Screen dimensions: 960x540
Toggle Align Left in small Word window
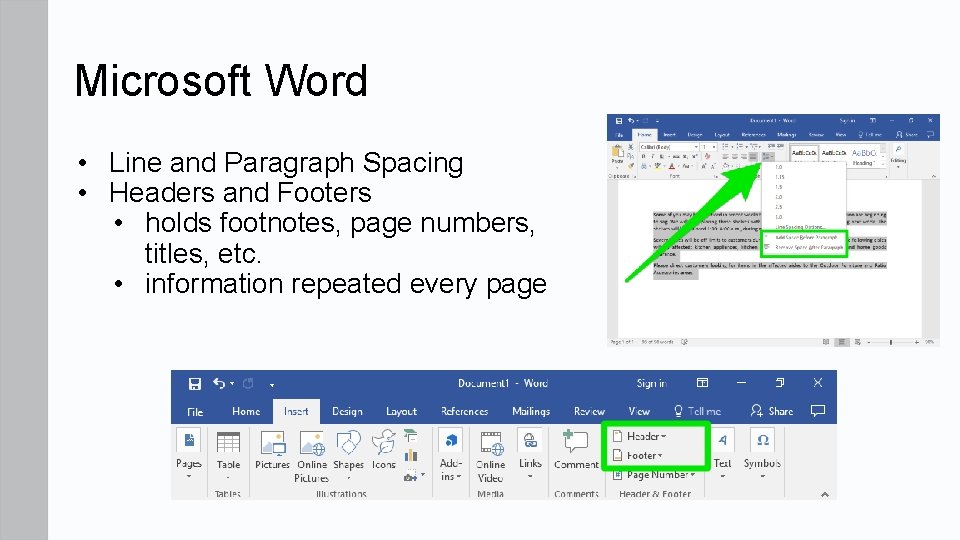pos(726,157)
